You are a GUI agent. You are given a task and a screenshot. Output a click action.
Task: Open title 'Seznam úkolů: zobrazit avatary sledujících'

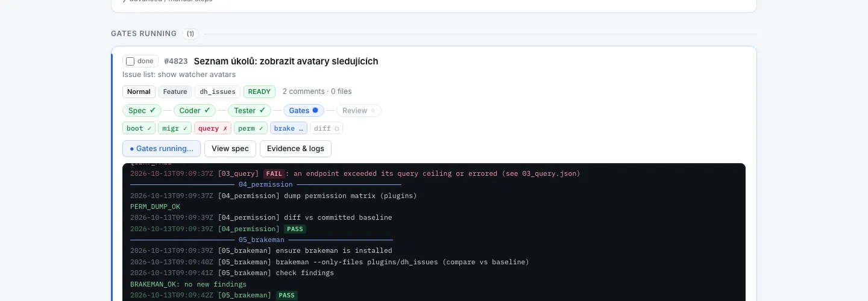pyautogui.click(x=286, y=61)
